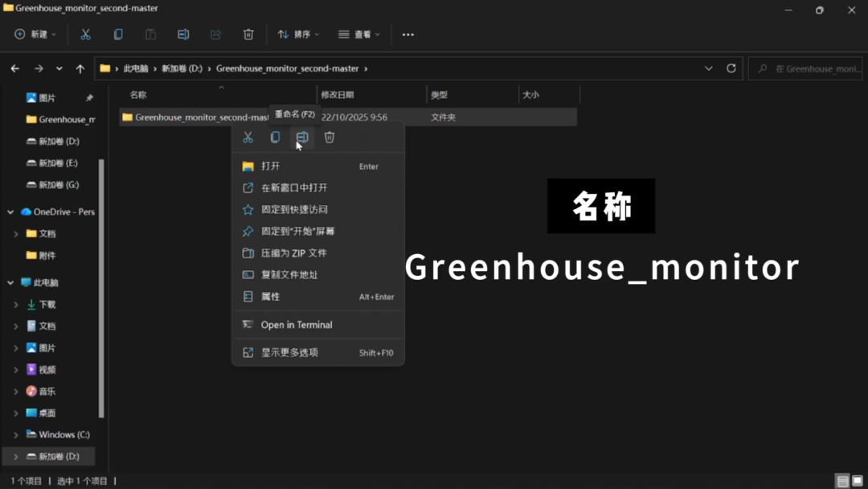The height and width of the screenshot is (489, 868).
Task: Click the toolbar delete trash icon
Action: coord(248,35)
